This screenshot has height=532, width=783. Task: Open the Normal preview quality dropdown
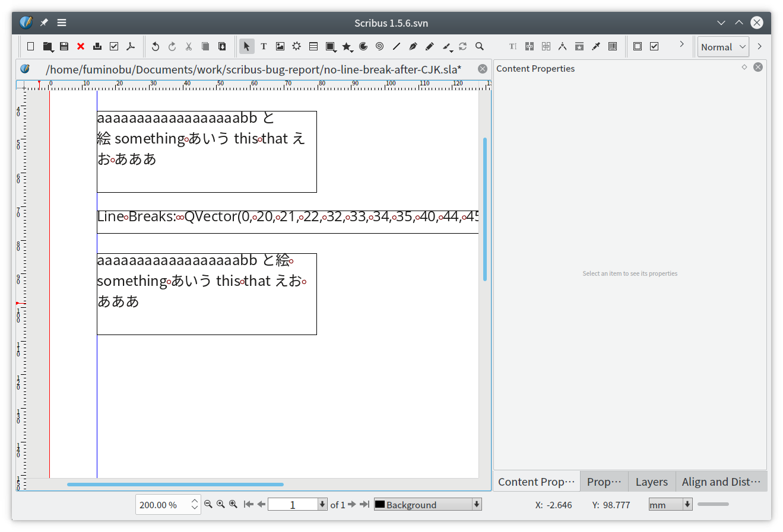pos(722,47)
